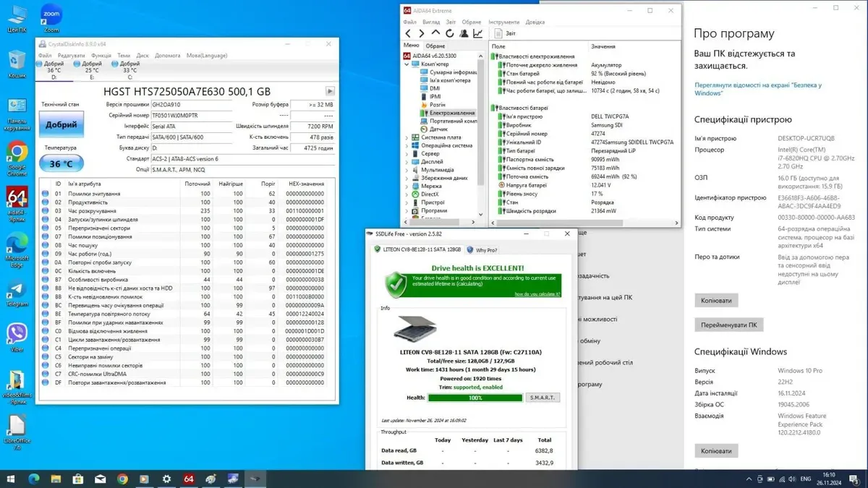Click the S.M.A.R.T. button in SSDLife
The image size is (868, 488).
[542, 398]
